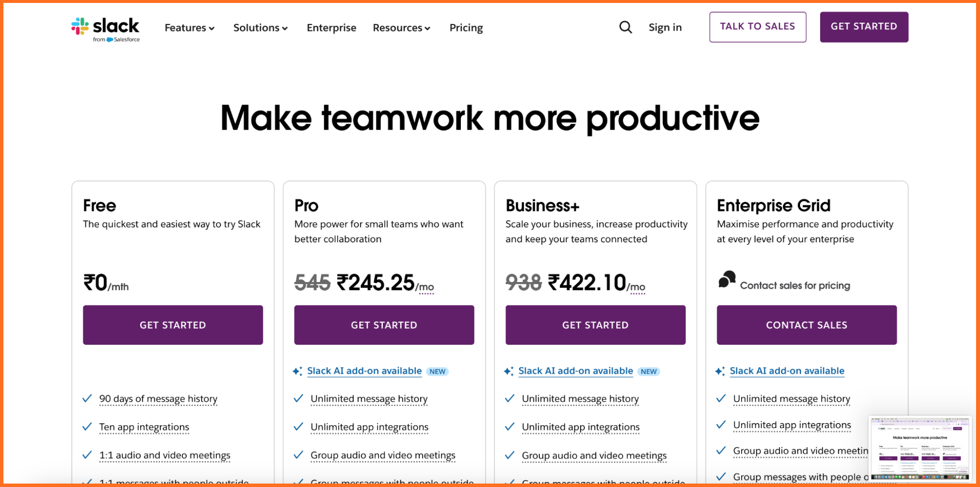Screen dimensions: 980x487
Task: Open the Sign in link
Action: click(x=665, y=27)
